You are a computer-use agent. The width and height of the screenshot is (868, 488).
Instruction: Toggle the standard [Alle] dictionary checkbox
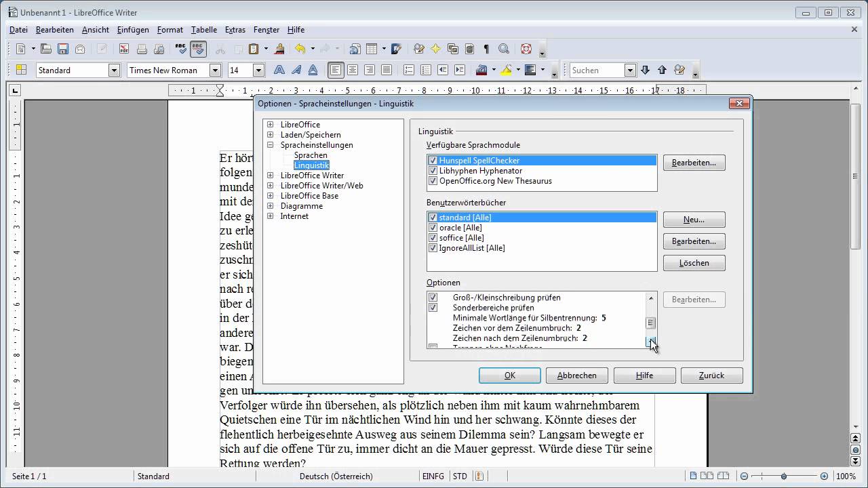[x=433, y=218]
